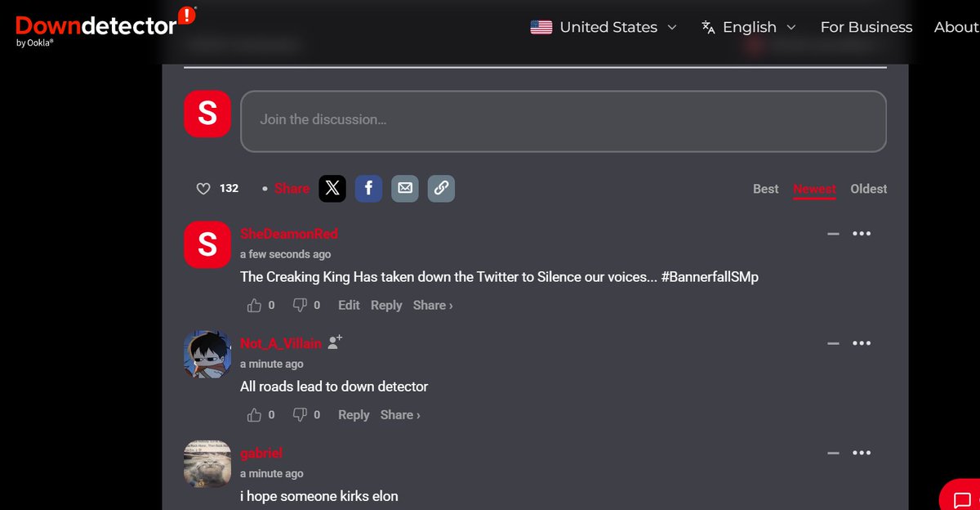The width and height of the screenshot is (980, 510).
Task: Reply to Not_A_Villain's comment
Action: (x=353, y=414)
